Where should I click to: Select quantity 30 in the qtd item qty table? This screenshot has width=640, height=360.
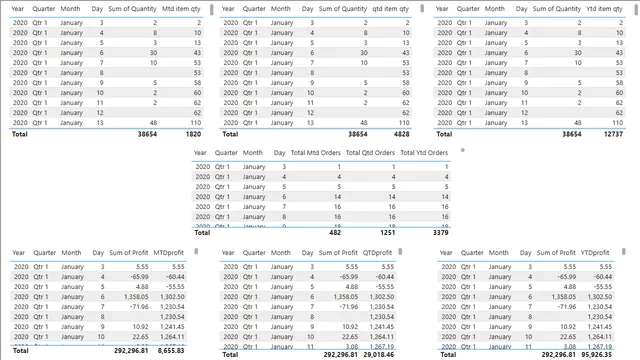click(x=364, y=53)
